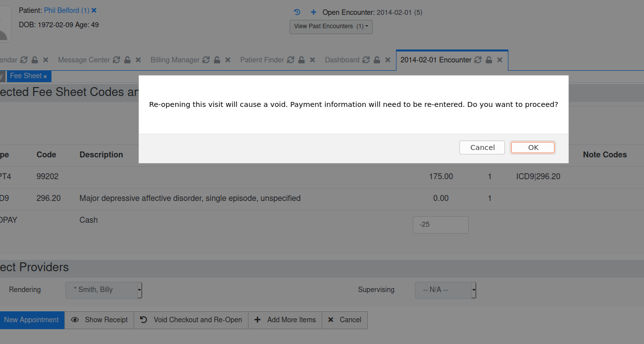Confirm the void by clicking OK
The image size is (644, 344).
(x=533, y=147)
